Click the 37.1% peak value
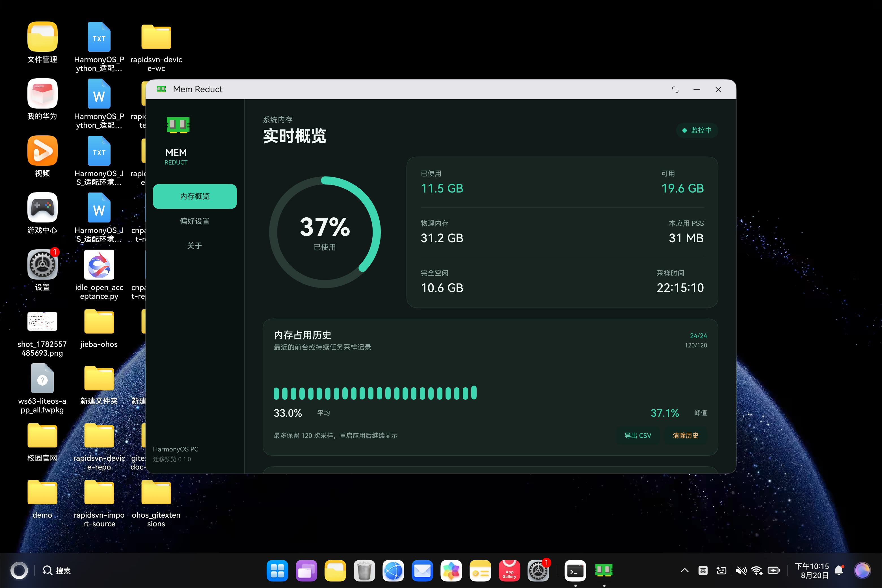 [x=665, y=413]
